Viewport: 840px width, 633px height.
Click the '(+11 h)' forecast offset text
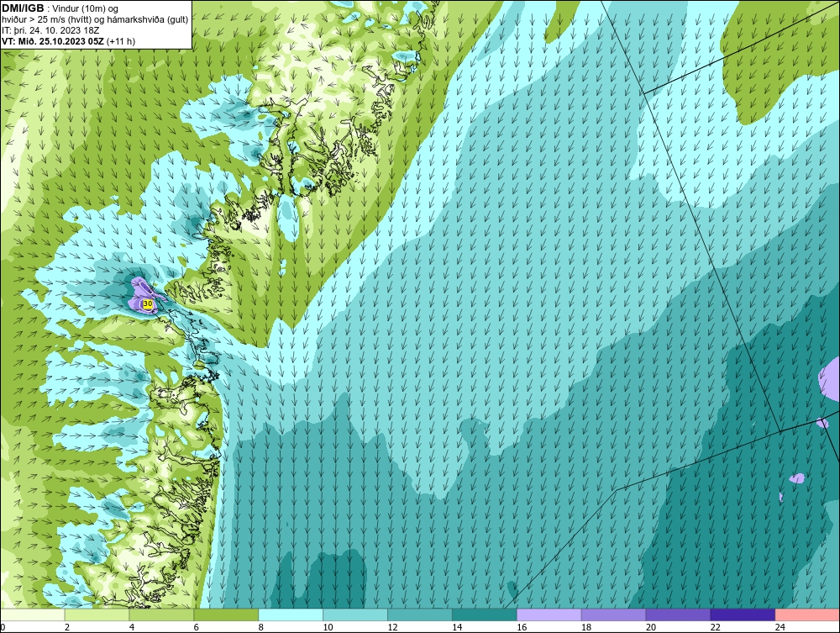tap(121, 41)
